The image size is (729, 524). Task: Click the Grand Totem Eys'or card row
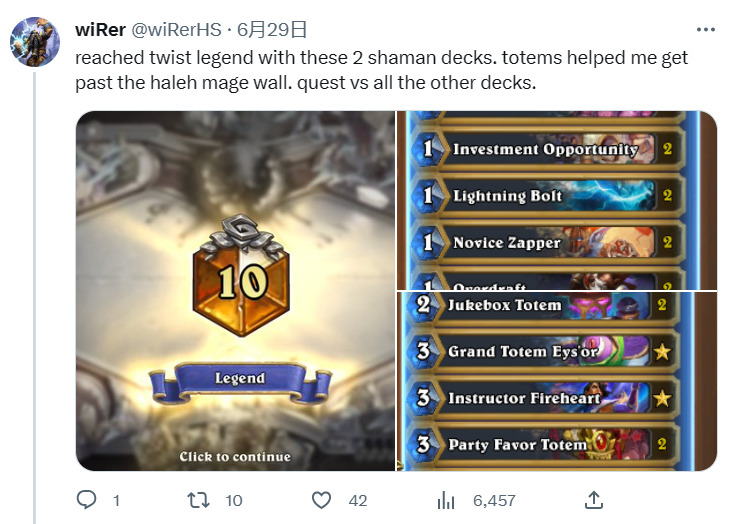click(542, 352)
